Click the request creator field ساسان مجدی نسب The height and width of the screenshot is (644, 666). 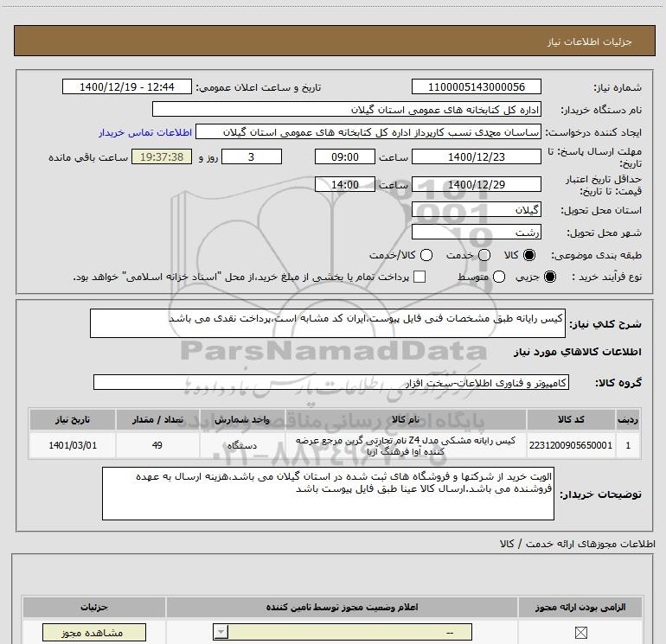click(368, 132)
